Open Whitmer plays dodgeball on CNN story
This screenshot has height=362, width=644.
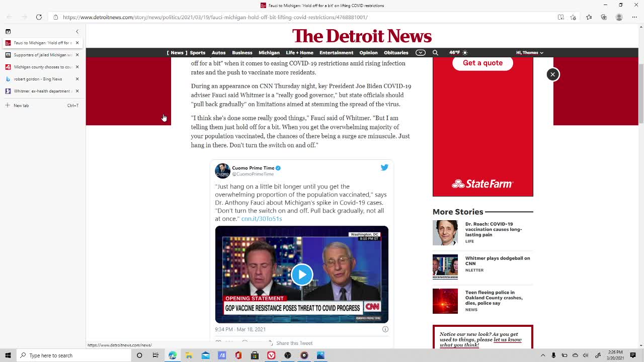(x=497, y=261)
